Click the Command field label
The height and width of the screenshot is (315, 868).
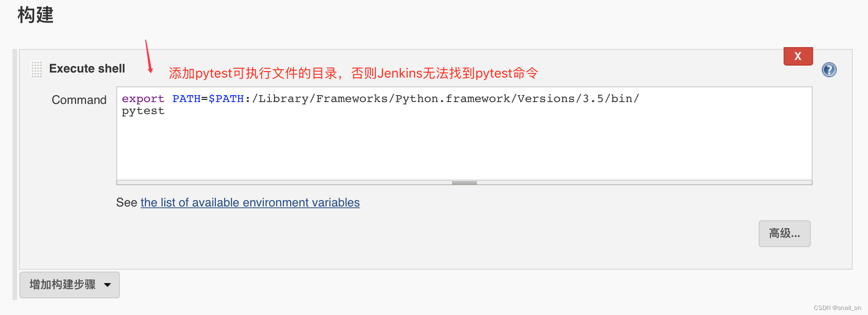[x=79, y=100]
